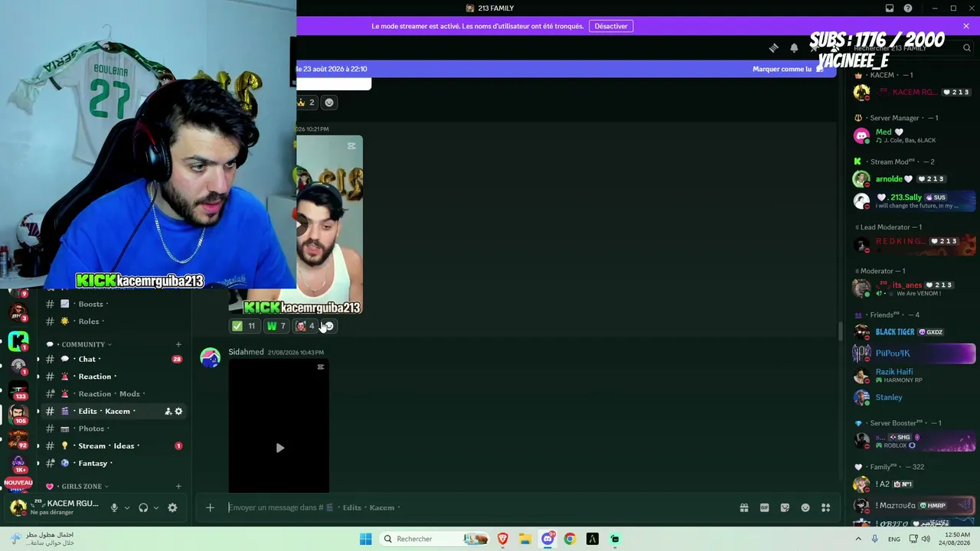The image size is (980, 551).
Task: Open the emoji picker
Action: click(x=805, y=507)
